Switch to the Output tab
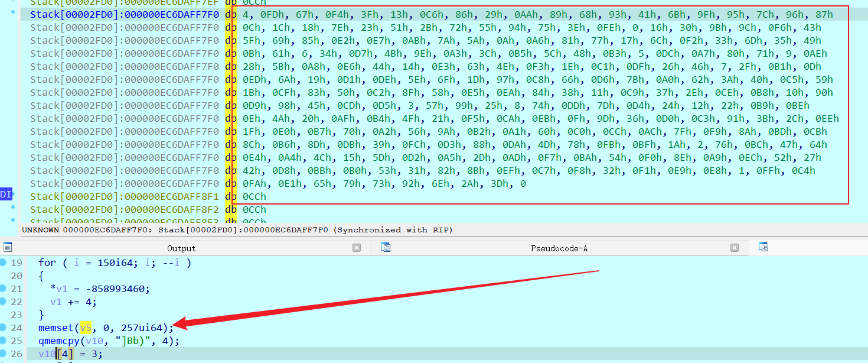 click(181, 248)
